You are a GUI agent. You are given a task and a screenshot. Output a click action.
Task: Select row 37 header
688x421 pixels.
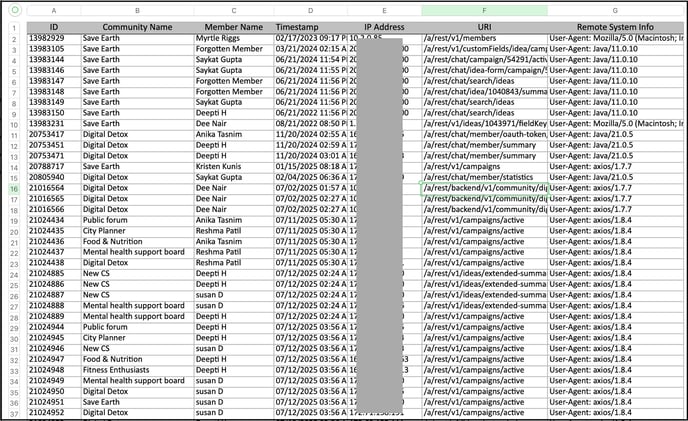(14, 414)
